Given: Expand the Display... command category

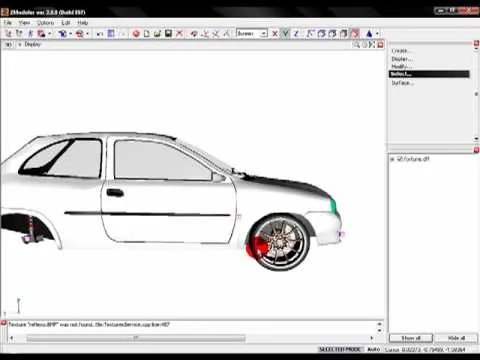Looking at the screenshot, I should coord(402,59).
